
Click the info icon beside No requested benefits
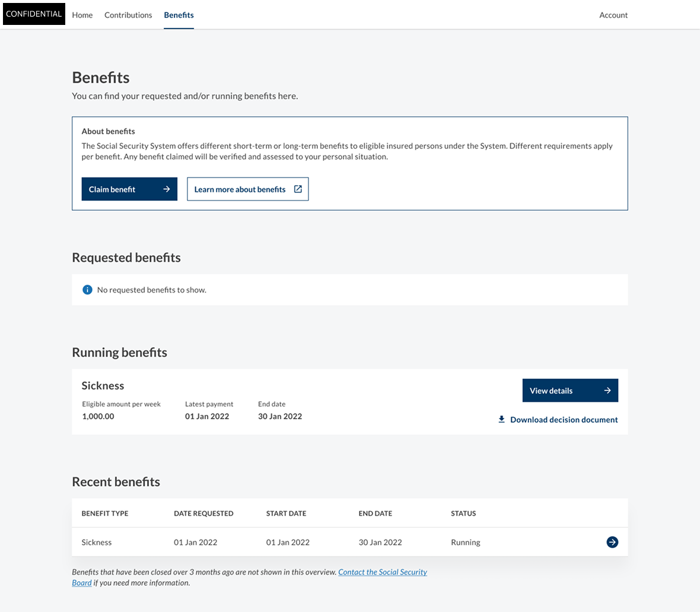pos(87,290)
